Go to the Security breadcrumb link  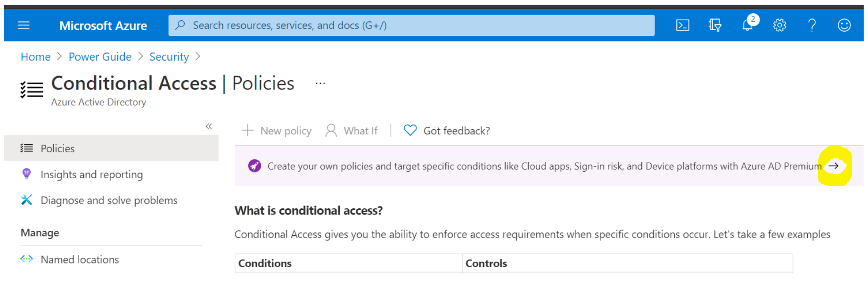(169, 57)
